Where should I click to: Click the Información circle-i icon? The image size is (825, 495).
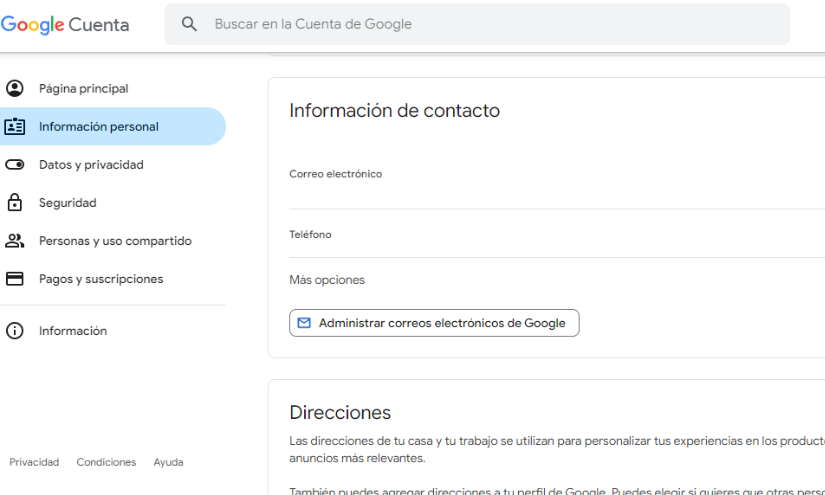15,331
